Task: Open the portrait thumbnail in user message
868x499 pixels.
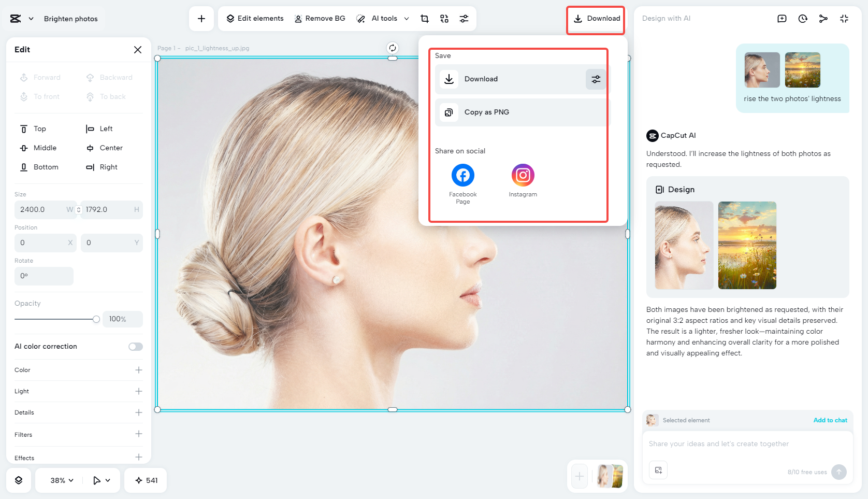Action: 762,70
